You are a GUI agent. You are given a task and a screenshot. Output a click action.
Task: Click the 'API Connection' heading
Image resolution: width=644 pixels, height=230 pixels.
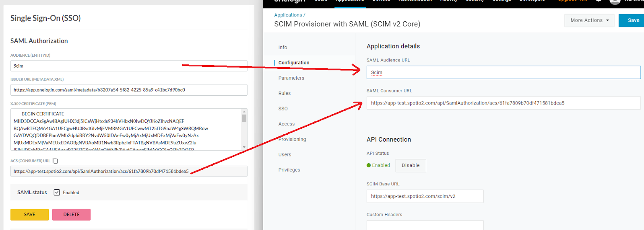tap(389, 140)
